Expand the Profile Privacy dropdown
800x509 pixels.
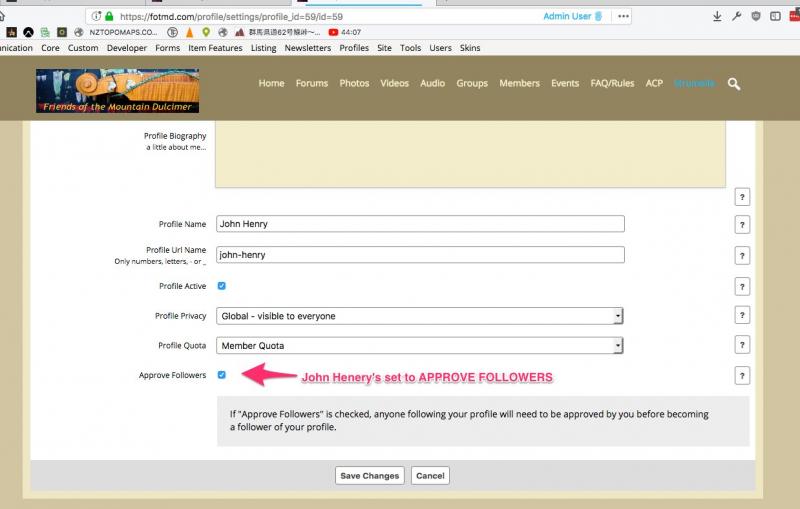(x=420, y=316)
